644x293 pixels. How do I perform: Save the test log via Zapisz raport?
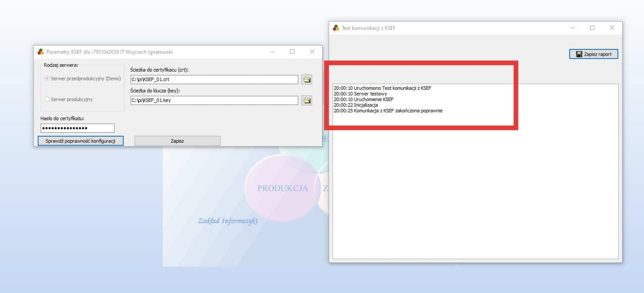(x=593, y=54)
